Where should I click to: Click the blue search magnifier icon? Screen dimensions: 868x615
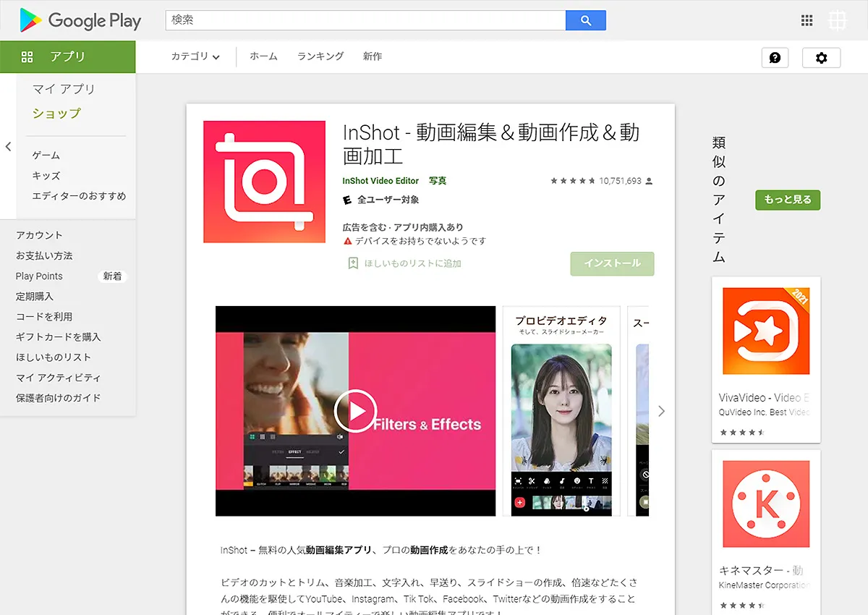[x=585, y=20]
